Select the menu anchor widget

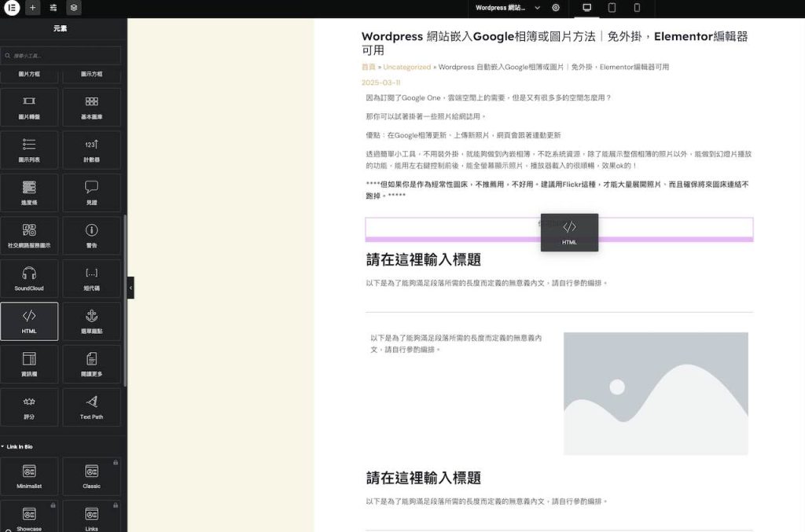92,321
